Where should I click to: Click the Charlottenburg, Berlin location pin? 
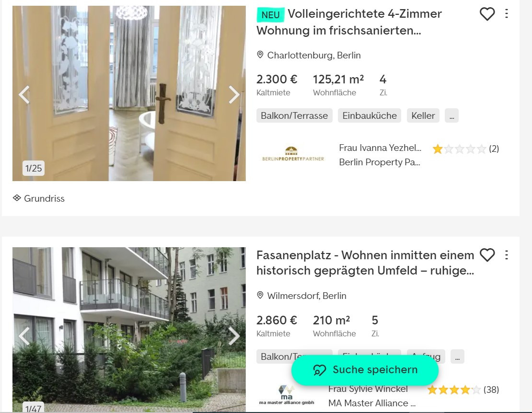[x=260, y=55]
